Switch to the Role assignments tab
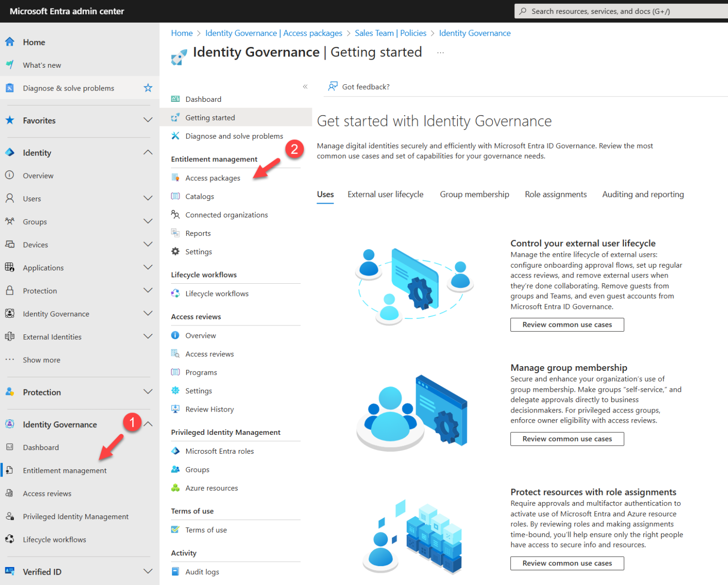 click(x=555, y=194)
